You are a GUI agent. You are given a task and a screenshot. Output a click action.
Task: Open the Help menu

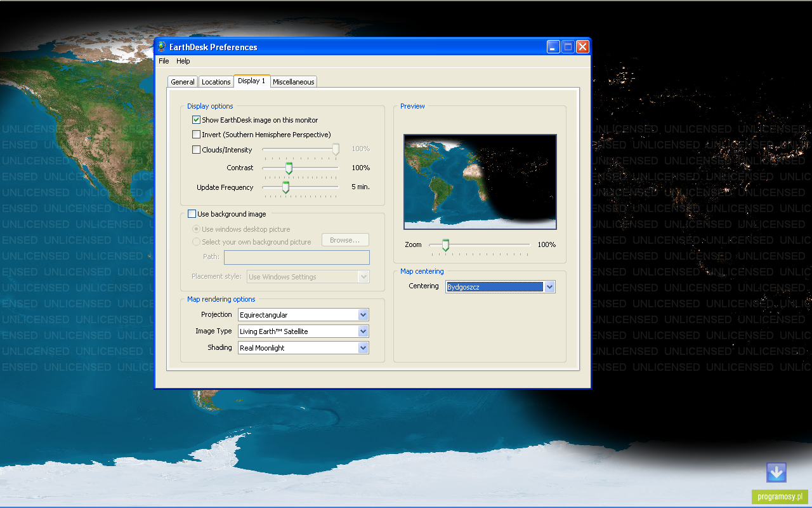[183, 61]
